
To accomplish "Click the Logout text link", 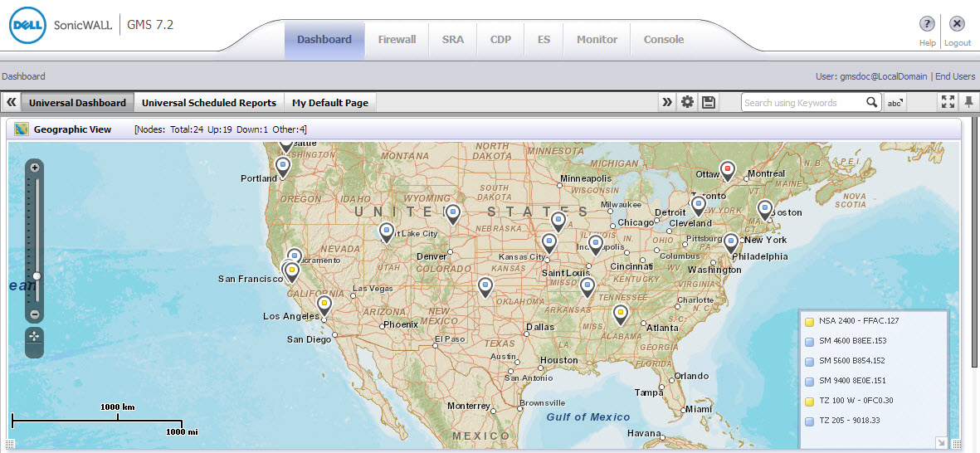I will (958, 43).
